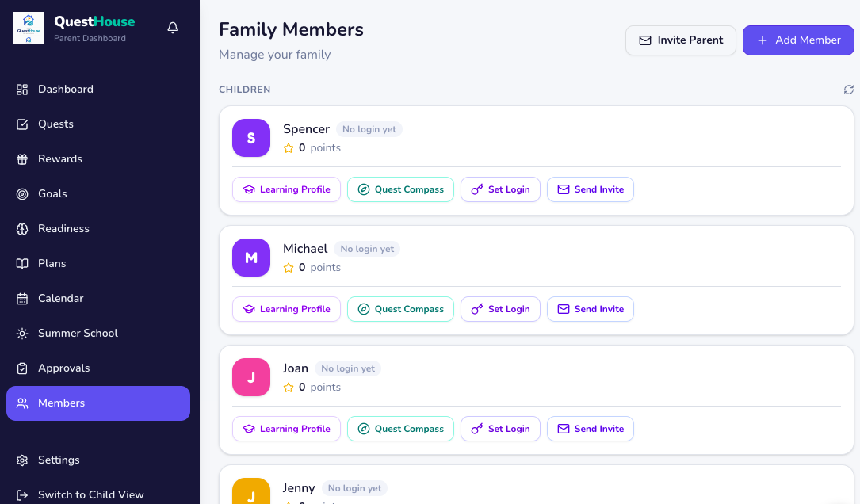This screenshot has height=504, width=860.
Task: Open Readiness in sidebar
Action: pos(98,229)
